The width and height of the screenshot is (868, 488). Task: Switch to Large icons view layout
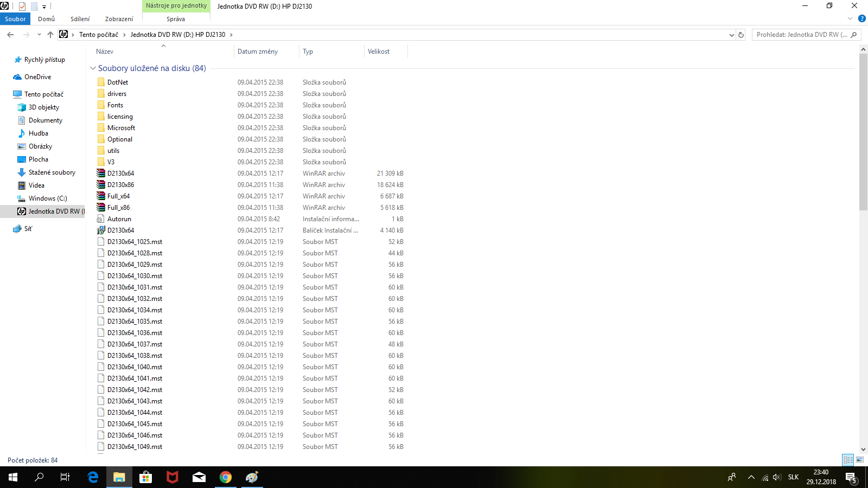coord(860,460)
